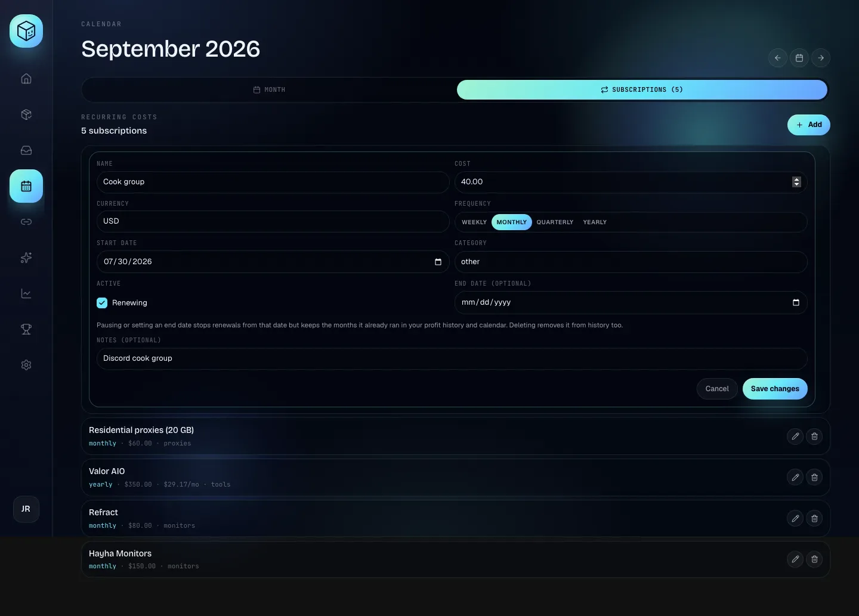Screen dimensions: 859x616
Task: Open the end date picker icon
Action: (x=796, y=302)
